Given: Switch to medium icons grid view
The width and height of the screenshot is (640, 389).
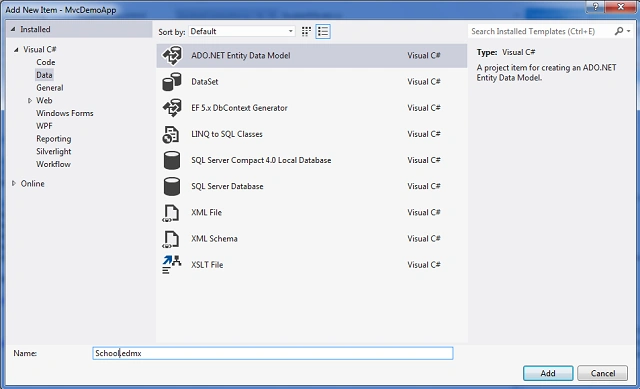Looking at the screenshot, I should (x=306, y=31).
